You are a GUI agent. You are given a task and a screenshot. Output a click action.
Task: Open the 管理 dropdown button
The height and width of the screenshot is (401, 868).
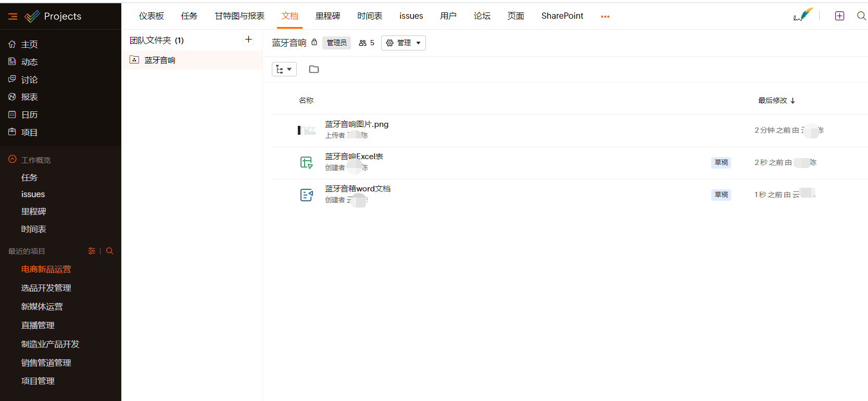coord(403,43)
